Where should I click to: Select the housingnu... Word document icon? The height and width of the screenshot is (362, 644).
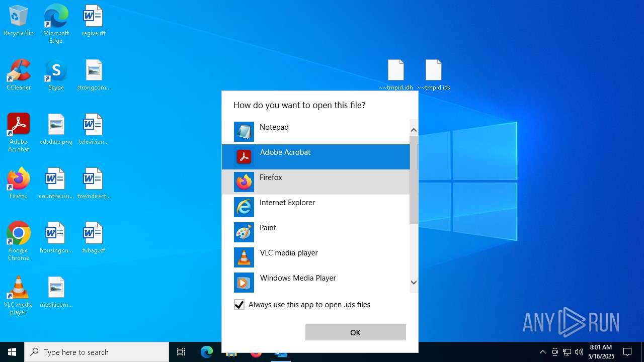[56, 238]
